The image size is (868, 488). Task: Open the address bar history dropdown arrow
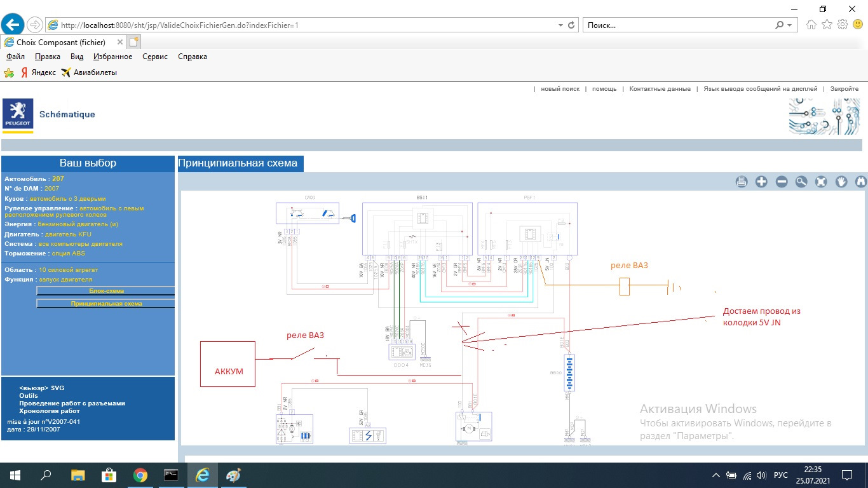pos(560,25)
